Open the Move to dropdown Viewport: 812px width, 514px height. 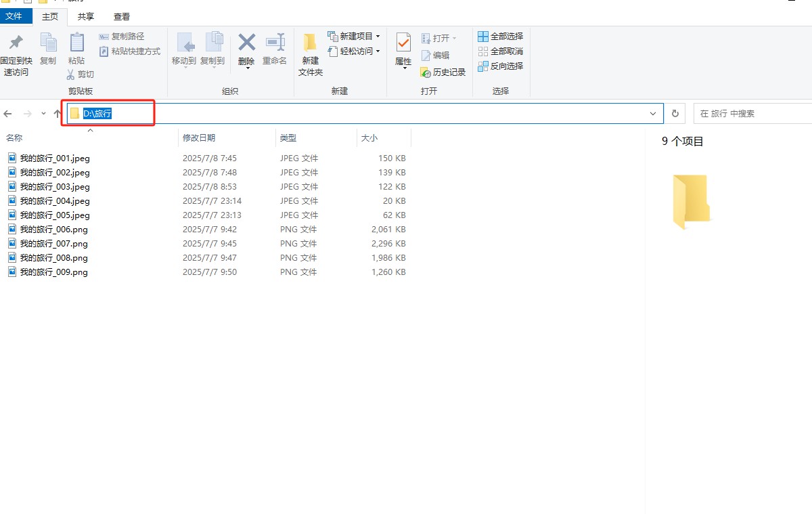tap(184, 49)
